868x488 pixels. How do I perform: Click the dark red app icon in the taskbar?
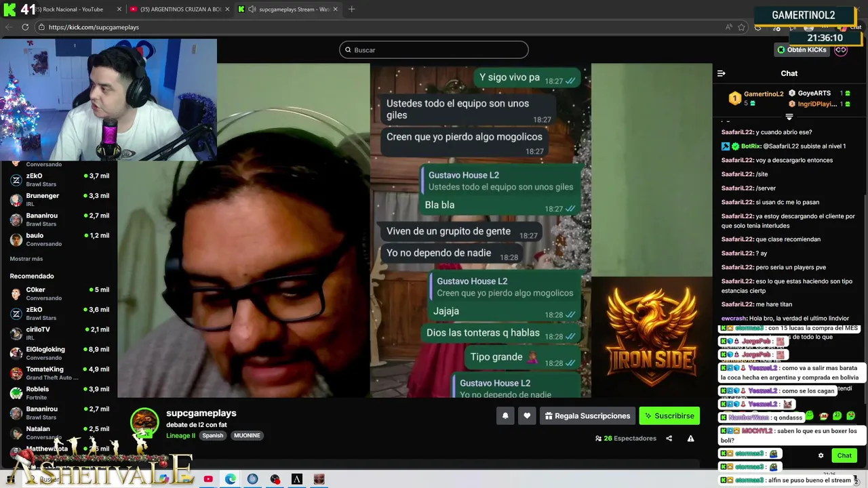[319, 479]
